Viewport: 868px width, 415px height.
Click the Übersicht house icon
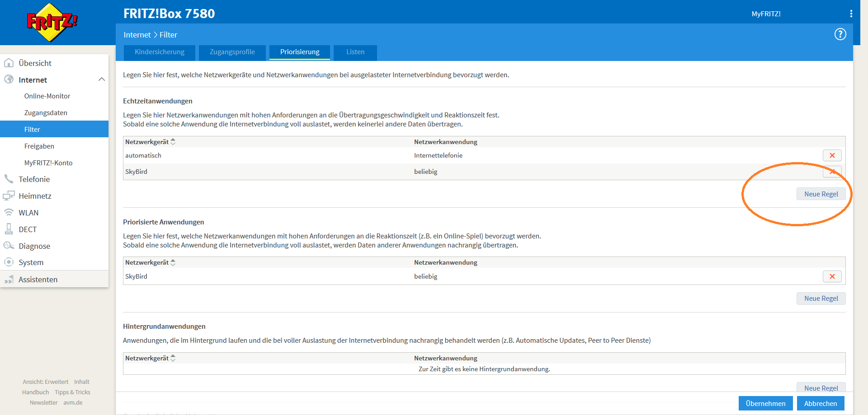9,63
